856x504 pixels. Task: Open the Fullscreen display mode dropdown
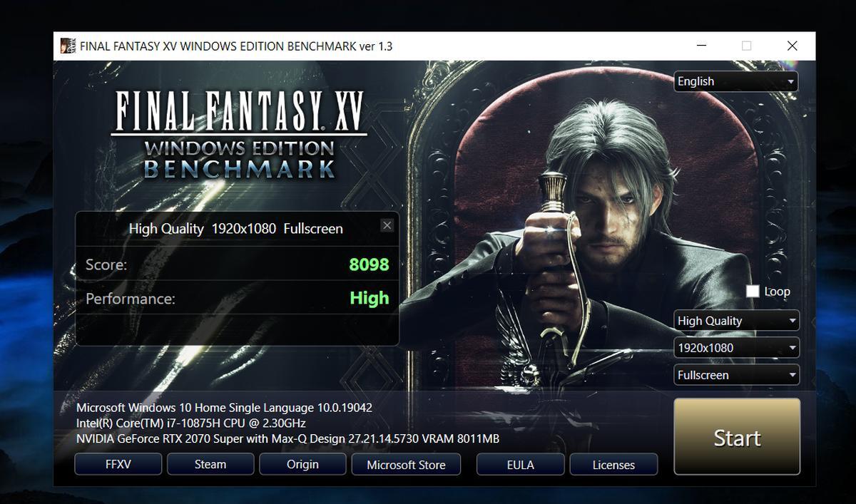[736, 375]
